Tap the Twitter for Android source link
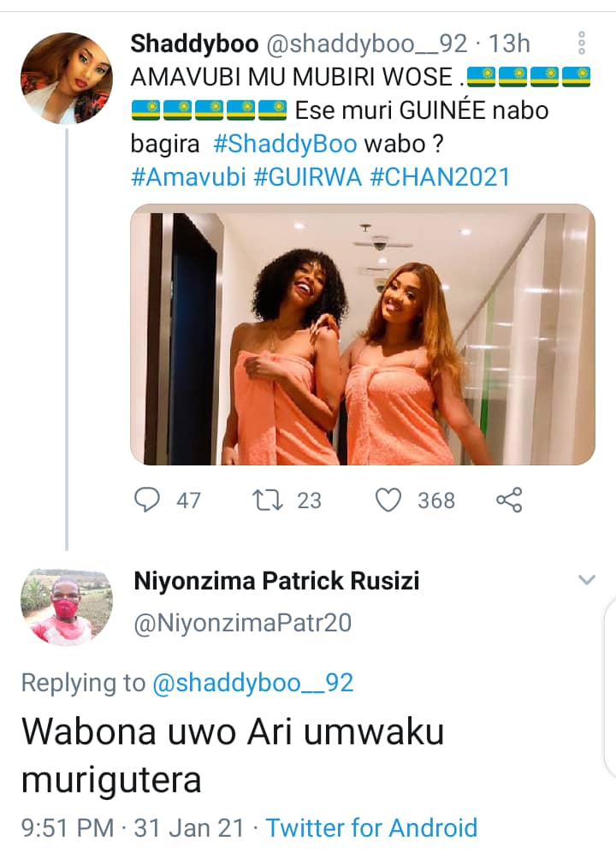This screenshot has height=853, width=616. tap(371, 827)
